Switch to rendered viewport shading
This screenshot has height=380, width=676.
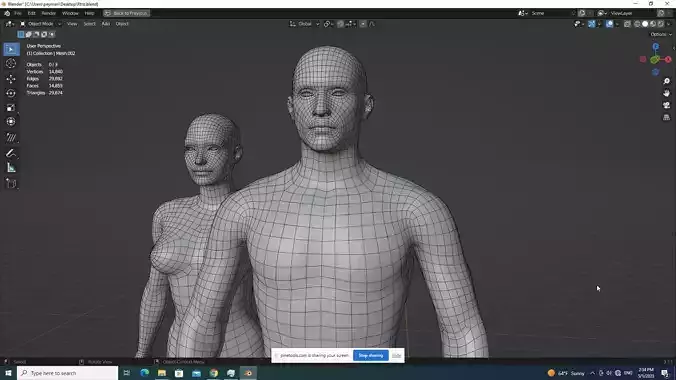point(661,24)
